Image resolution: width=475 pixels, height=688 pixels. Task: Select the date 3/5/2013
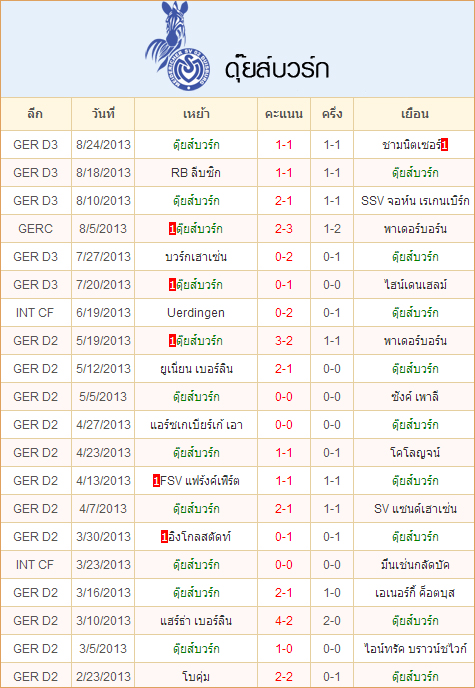point(103,649)
